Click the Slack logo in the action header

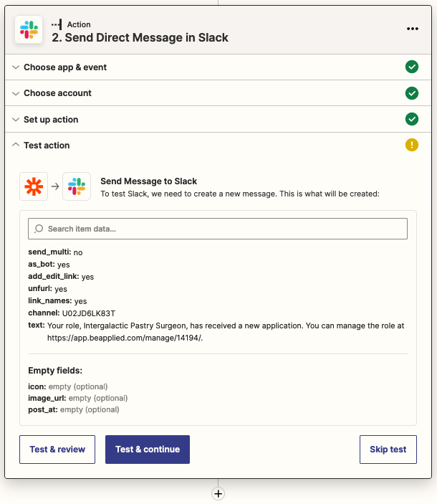29,29
